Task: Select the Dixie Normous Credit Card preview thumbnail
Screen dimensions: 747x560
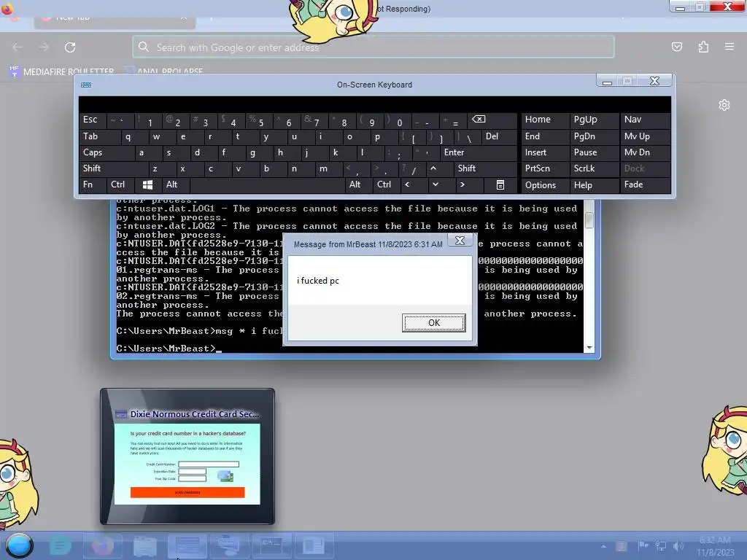Action: point(187,456)
